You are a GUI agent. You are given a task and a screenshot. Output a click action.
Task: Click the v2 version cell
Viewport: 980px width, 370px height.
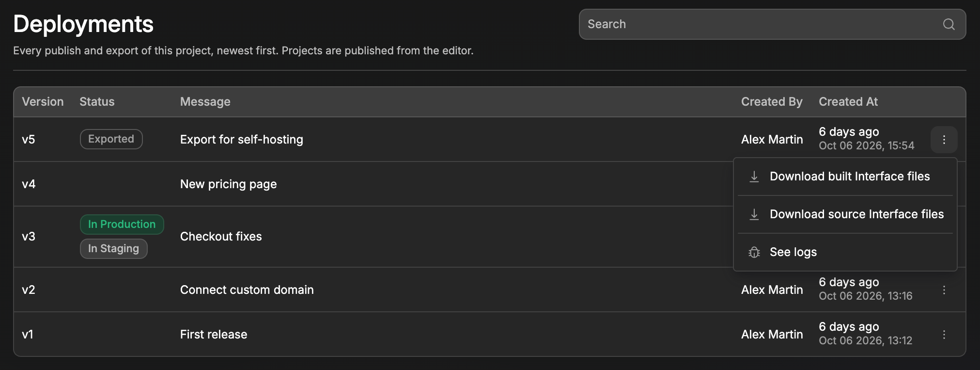pyautogui.click(x=29, y=290)
